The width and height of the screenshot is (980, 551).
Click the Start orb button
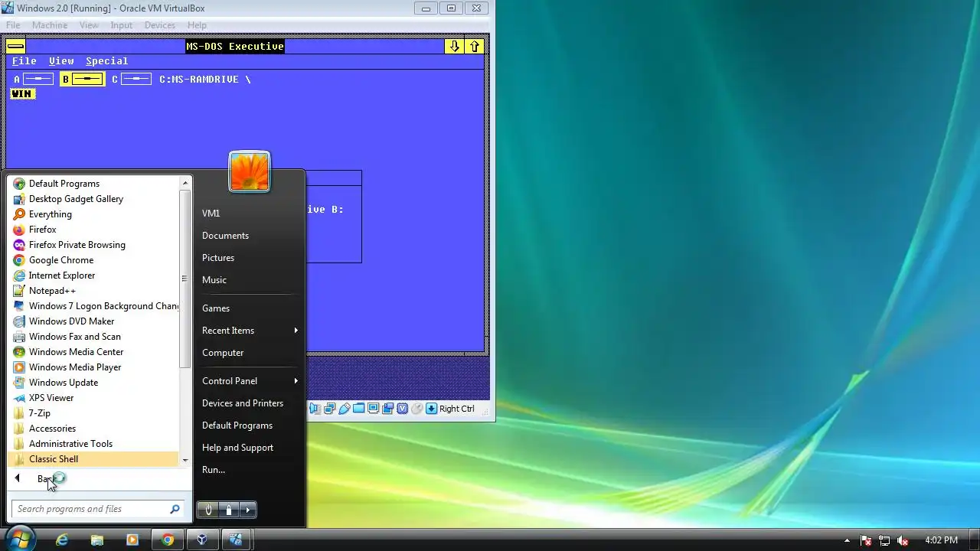click(x=19, y=539)
